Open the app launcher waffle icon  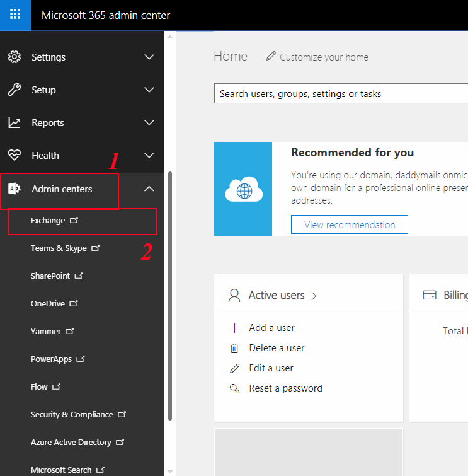point(15,15)
